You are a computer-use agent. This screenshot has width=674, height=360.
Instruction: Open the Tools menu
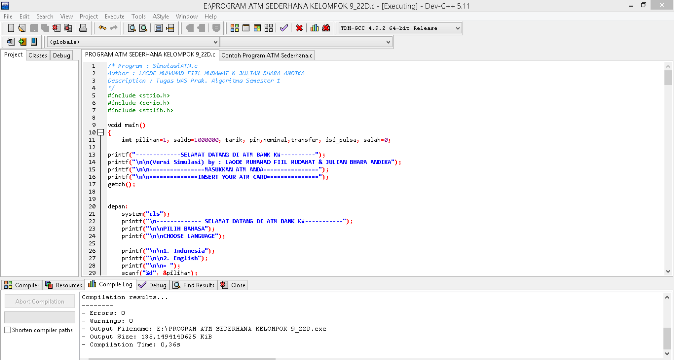(138, 16)
